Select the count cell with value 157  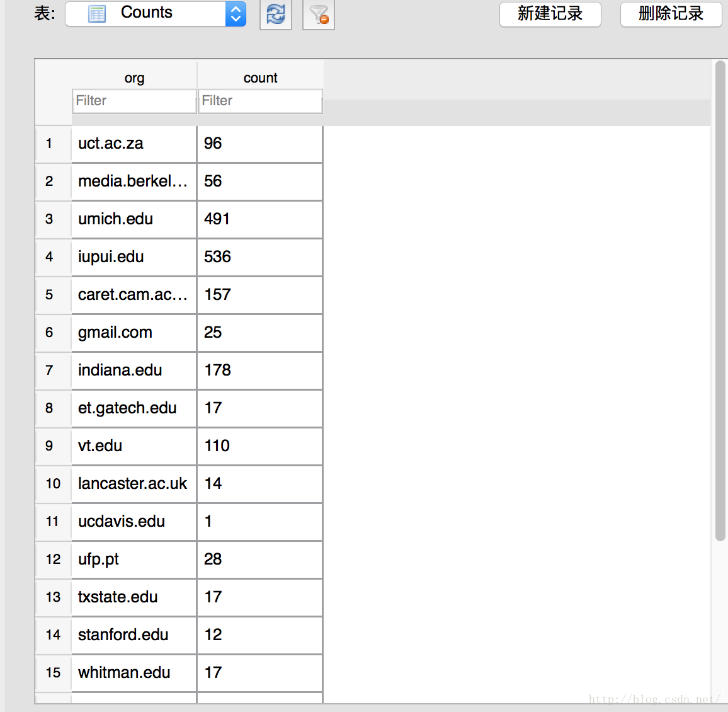[260, 295]
